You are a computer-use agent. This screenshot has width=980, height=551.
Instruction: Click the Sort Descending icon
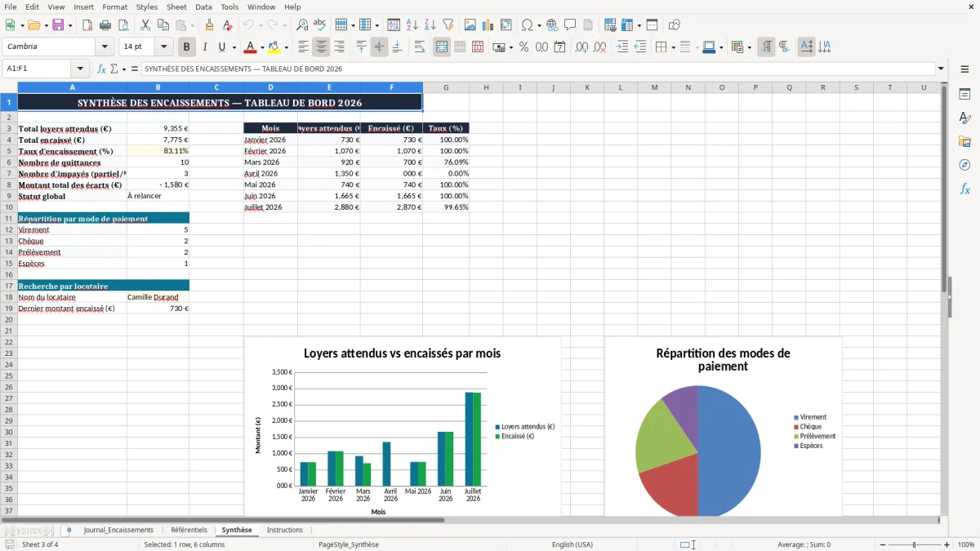click(430, 25)
